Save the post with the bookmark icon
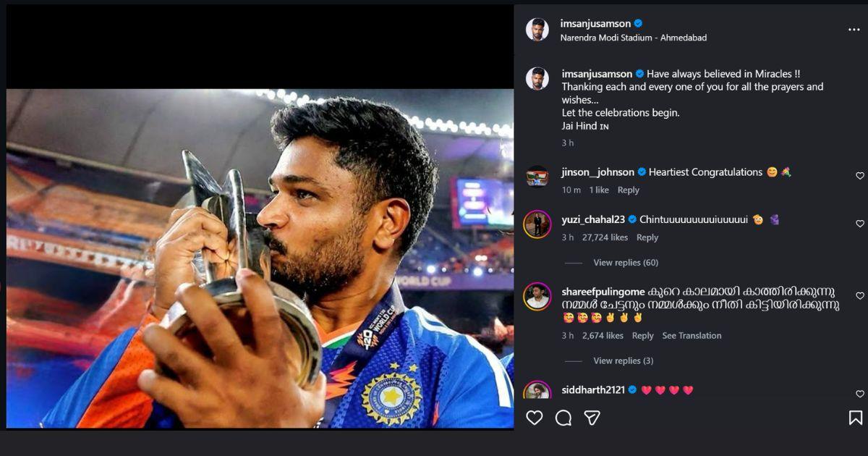The width and height of the screenshot is (868, 456). (855, 418)
